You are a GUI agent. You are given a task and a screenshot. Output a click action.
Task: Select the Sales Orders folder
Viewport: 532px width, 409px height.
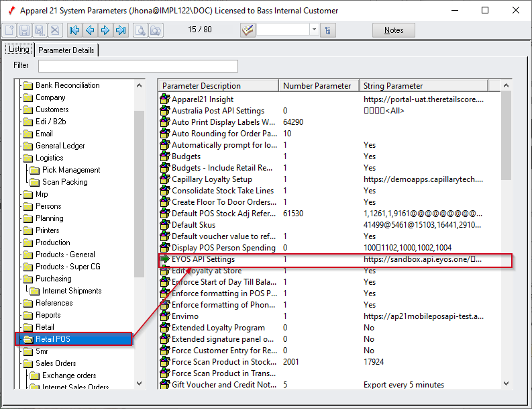(50, 363)
